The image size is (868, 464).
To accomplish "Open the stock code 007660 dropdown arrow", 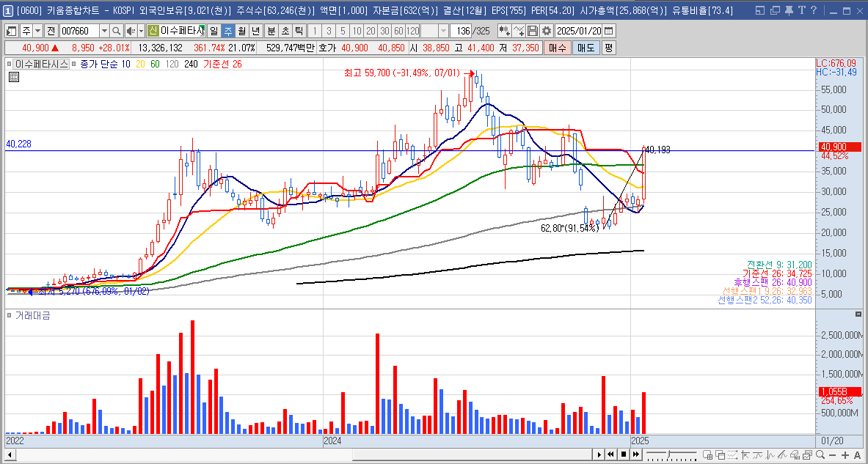I will 105,31.
